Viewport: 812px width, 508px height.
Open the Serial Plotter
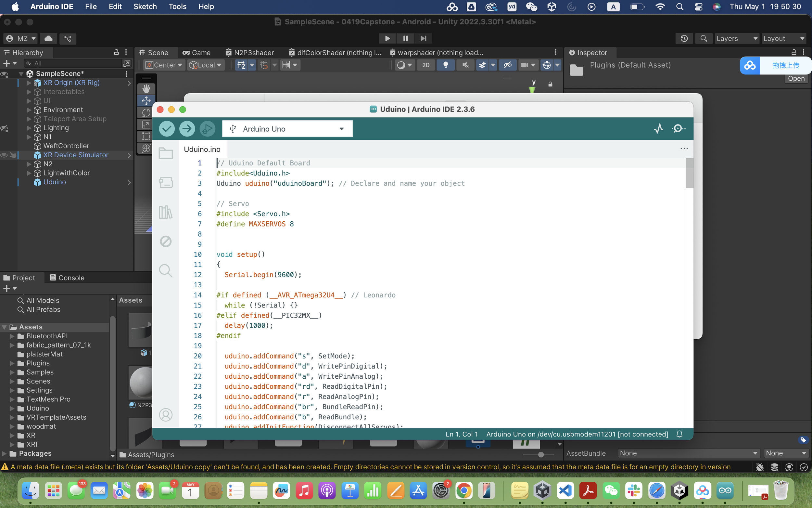(658, 128)
